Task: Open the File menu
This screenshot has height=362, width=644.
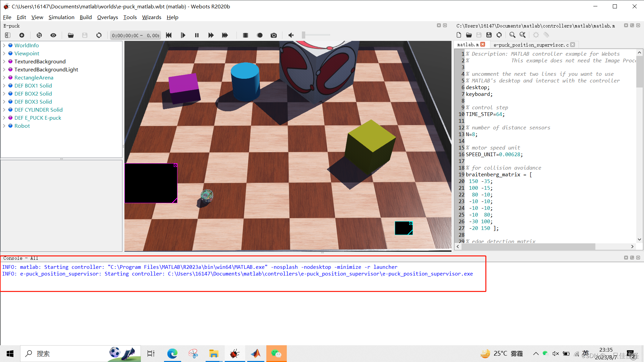Action: tap(7, 17)
